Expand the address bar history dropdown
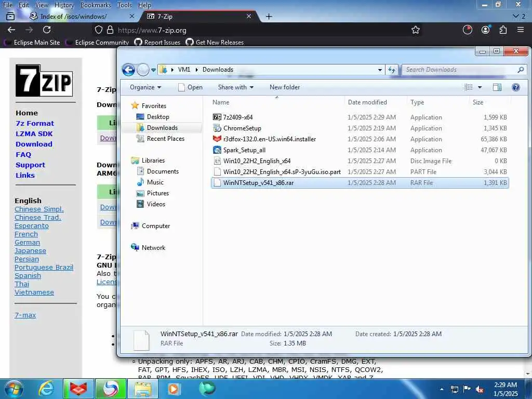 (x=380, y=70)
